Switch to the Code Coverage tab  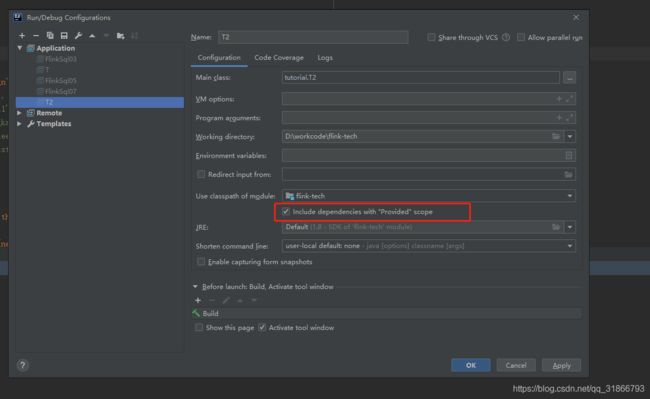point(279,58)
